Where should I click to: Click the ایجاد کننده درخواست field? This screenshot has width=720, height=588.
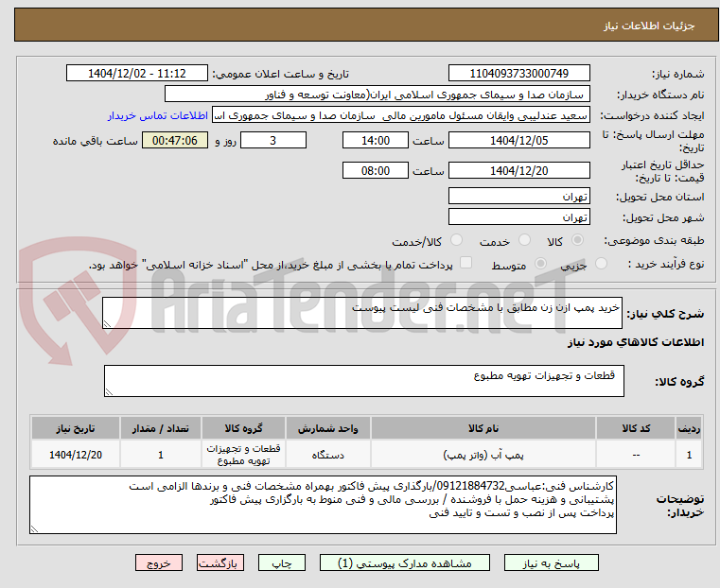[x=401, y=115]
